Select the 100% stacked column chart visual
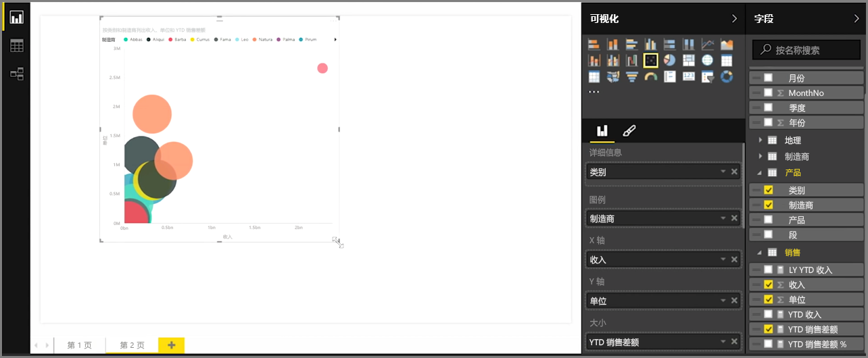The image size is (868, 358). point(689,45)
